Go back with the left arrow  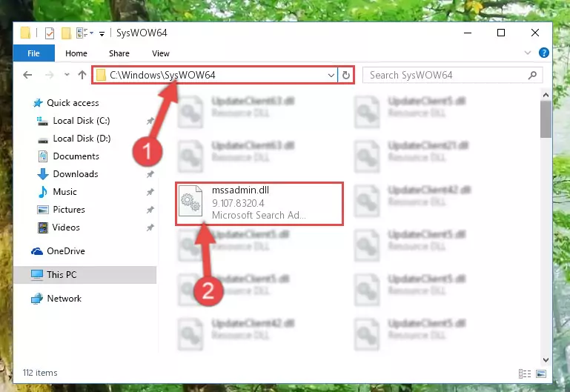27,75
